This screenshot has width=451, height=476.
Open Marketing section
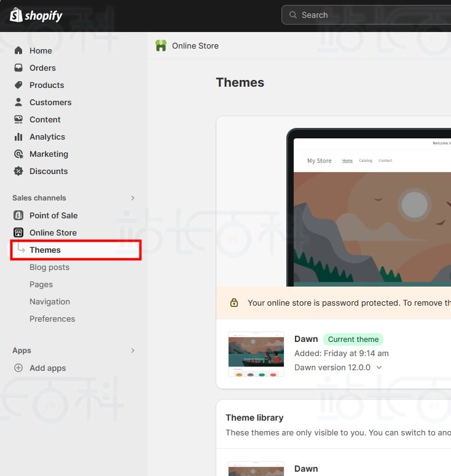tap(49, 154)
